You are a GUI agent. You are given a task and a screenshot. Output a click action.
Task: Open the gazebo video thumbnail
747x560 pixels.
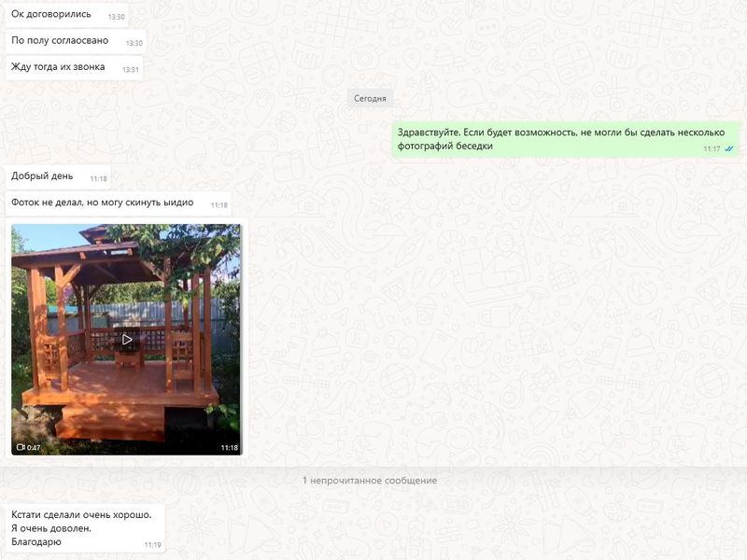[127, 340]
